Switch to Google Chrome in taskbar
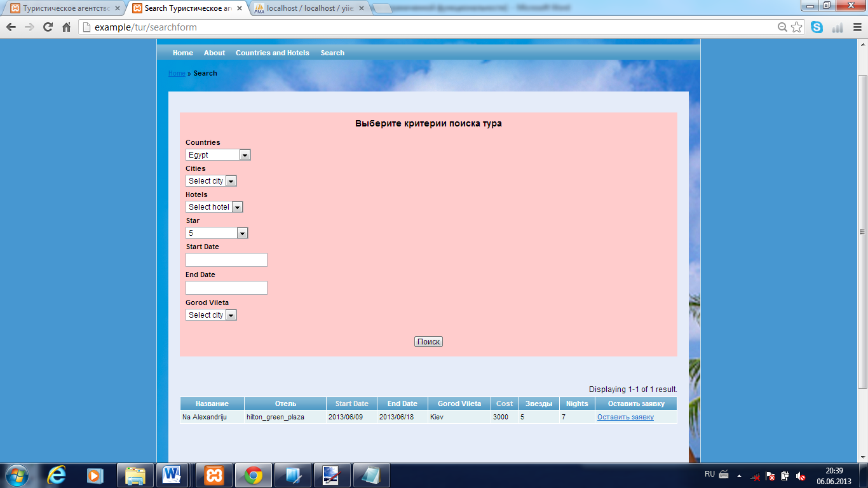Image resolution: width=868 pixels, height=488 pixels. click(254, 475)
